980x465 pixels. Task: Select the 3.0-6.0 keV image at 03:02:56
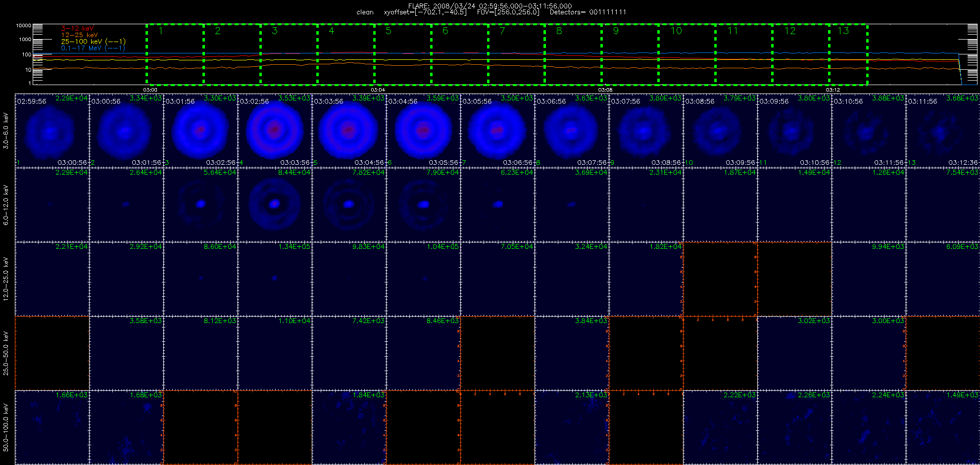click(275, 131)
